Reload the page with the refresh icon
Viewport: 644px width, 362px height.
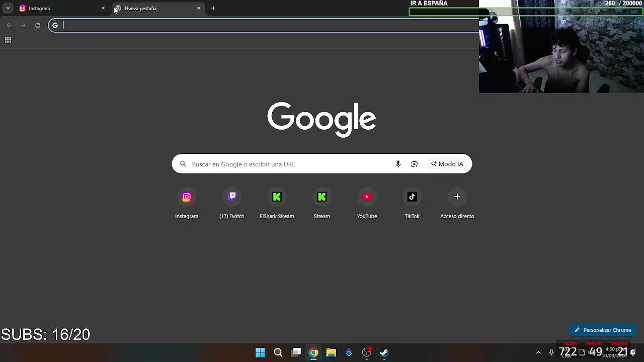[x=38, y=25]
